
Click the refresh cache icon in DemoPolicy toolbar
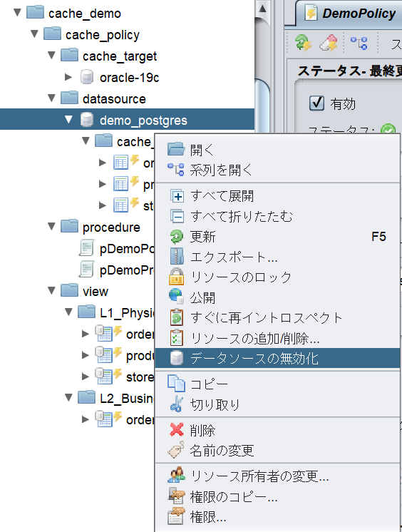303,43
